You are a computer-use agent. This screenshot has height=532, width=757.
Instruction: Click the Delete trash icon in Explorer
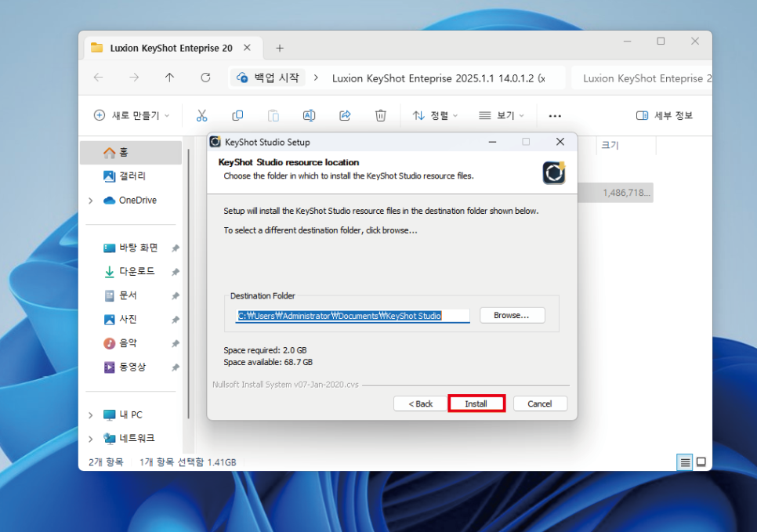pos(380,115)
